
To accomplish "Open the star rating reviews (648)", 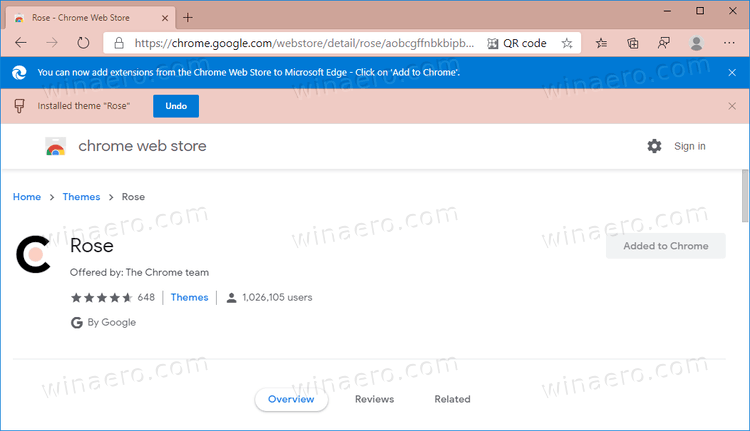I will (113, 298).
